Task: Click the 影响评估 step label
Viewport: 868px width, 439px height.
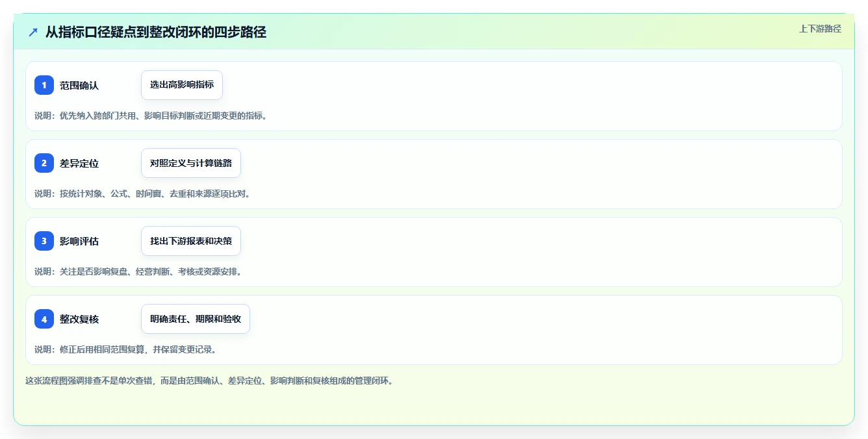Action: pyautogui.click(x=79, y=241)
